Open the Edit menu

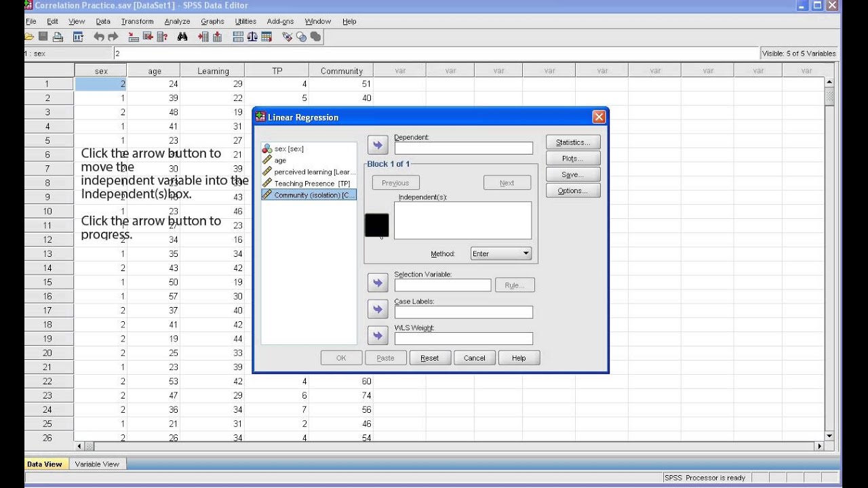(x=52, y=22)
